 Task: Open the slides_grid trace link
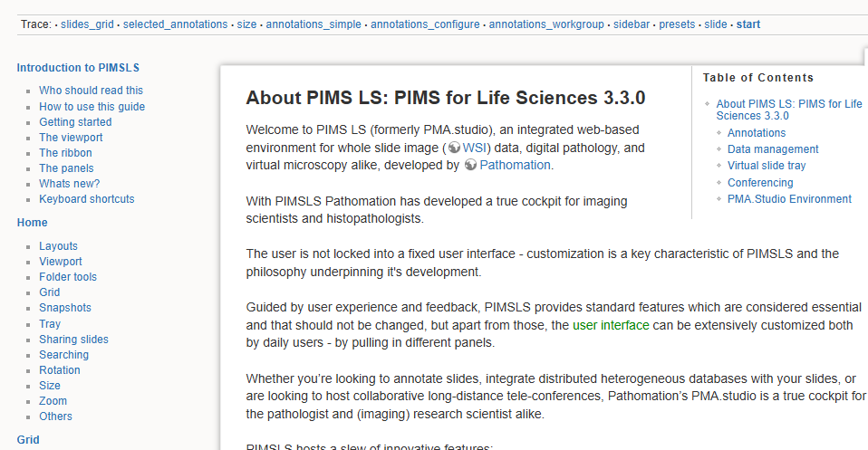coord(87,24)
